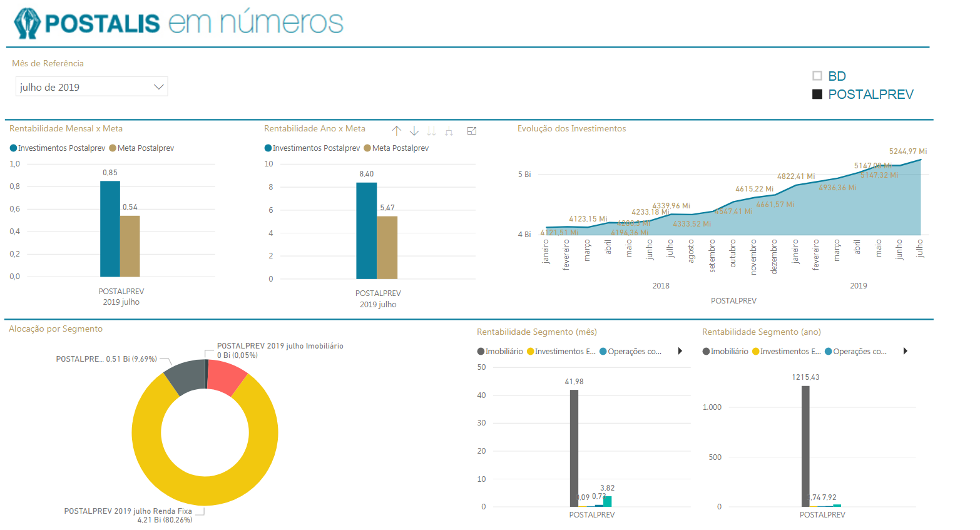This screenshot has width=980, height=530.
Task: Click the 4123,15 Mi data label
Action: pyautogui.click(x=588, y=219)
